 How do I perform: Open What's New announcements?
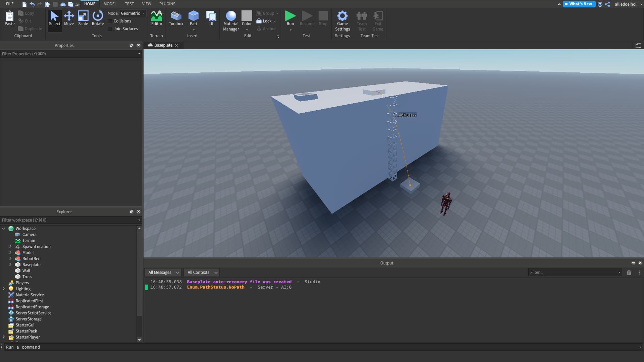pos(579,4)
